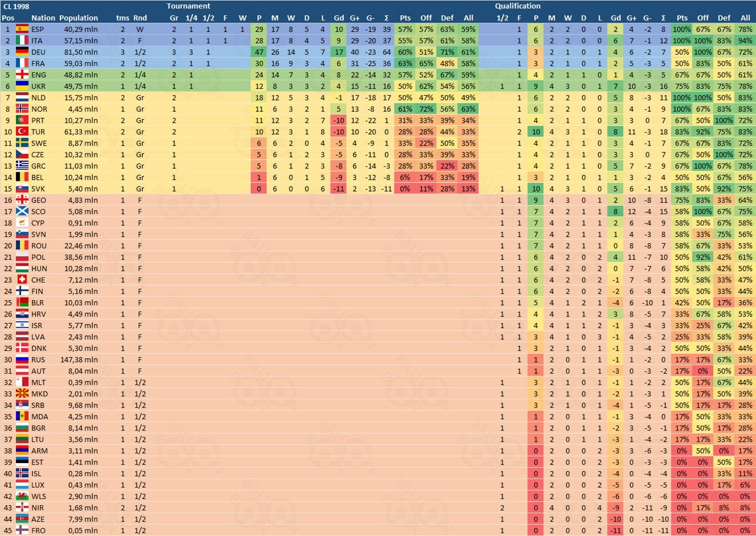Select the Belgium flag next to BEL
Screen dimensions: 756x536
click(x=22, y=177)
